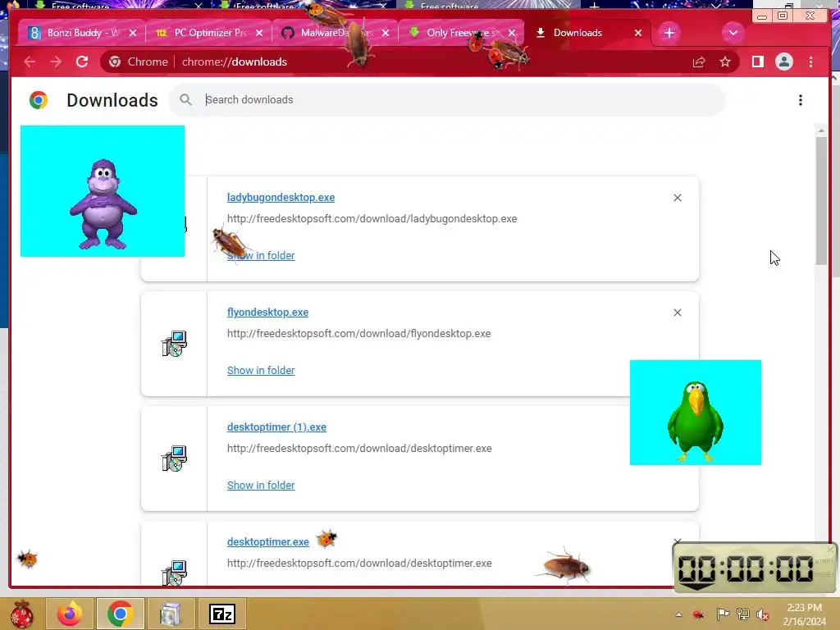This screenshot has height=630, width=840.
Task: Close the PC Optimizer Pro tab
Action: (x=259, y=33)
